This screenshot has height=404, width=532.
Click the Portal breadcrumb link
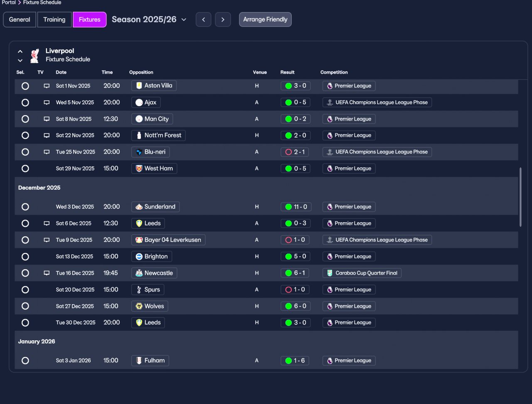click(x=9, y=2)
